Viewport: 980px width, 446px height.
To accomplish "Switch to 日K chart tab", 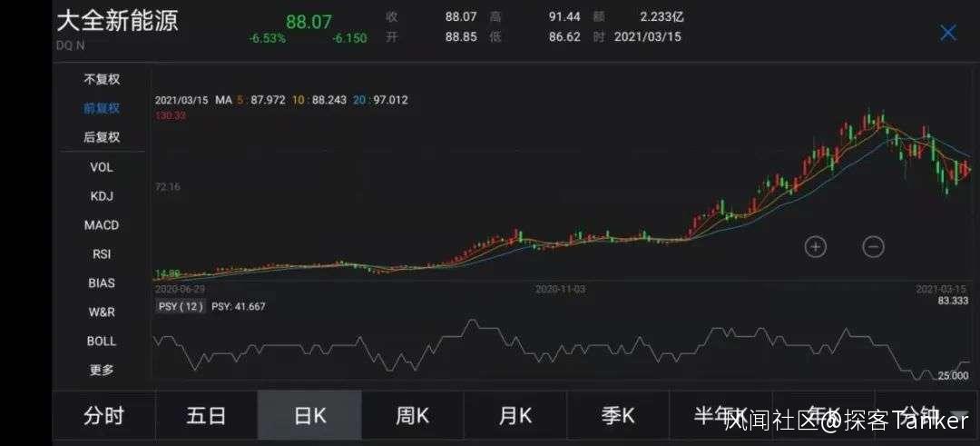I will [x=309, y=415].
